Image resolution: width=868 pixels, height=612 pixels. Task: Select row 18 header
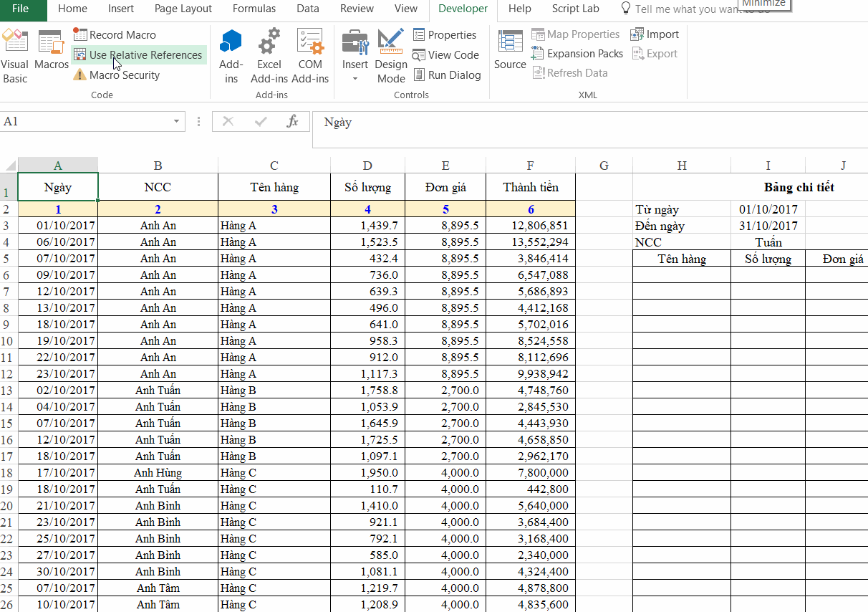[9, 473]
